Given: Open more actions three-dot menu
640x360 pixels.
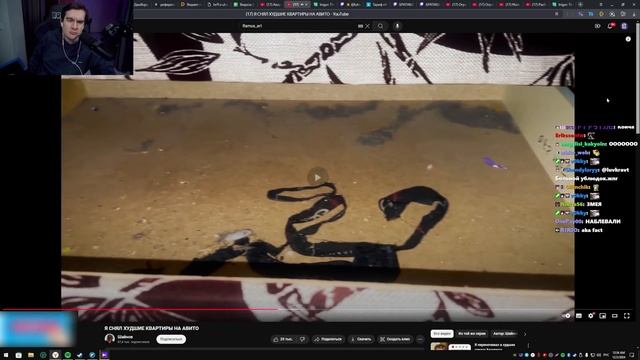Looking at the screenshot, I should [420, 339].
